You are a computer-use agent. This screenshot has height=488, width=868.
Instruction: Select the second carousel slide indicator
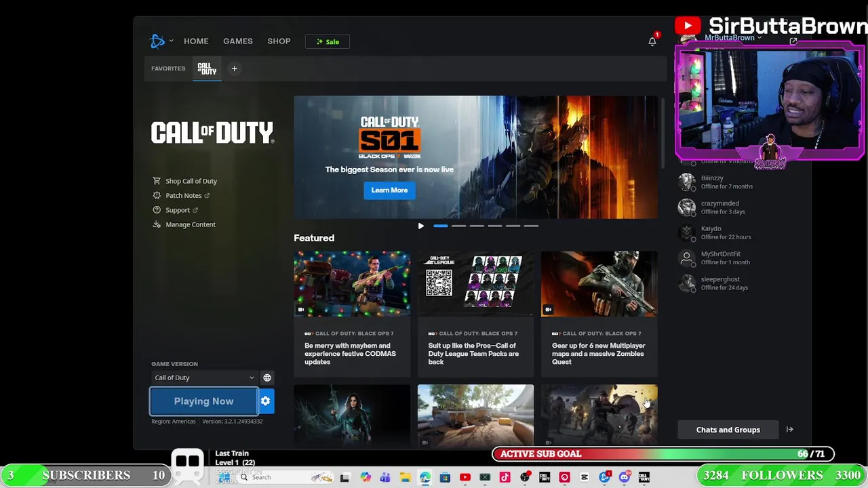pos(458,226)
